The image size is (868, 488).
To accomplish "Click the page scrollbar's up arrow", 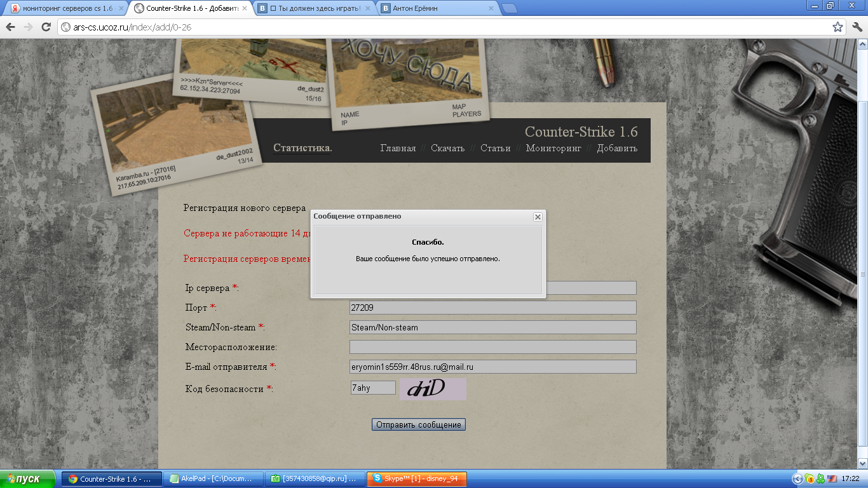I will tap(862, 44).
